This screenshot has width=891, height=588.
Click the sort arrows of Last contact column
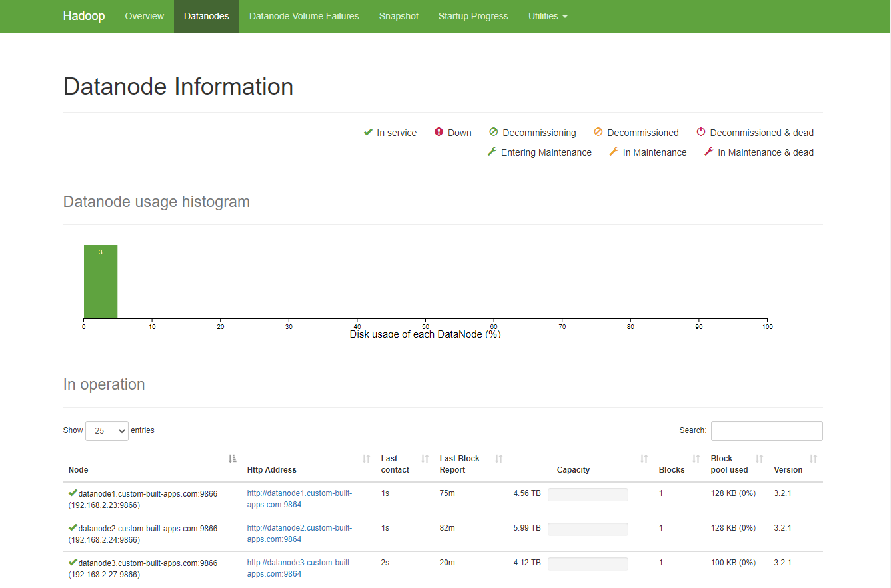tap(425, 459)
